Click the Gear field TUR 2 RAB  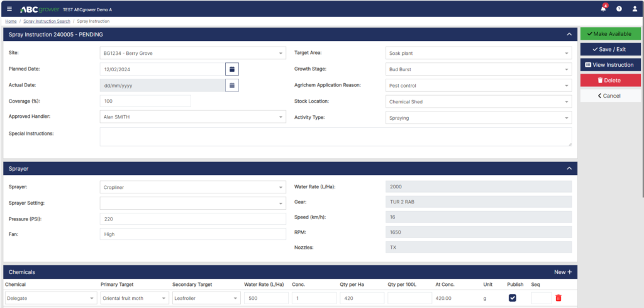(x=479, y=202)
